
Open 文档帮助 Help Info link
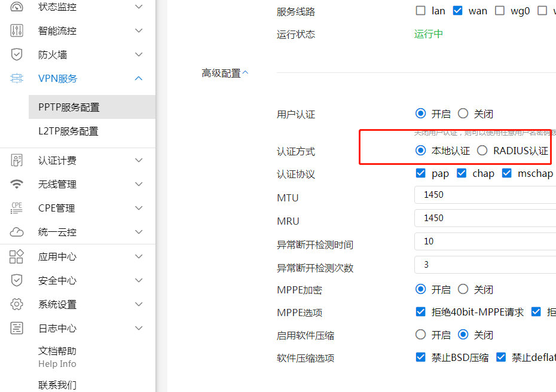point(57,357)
